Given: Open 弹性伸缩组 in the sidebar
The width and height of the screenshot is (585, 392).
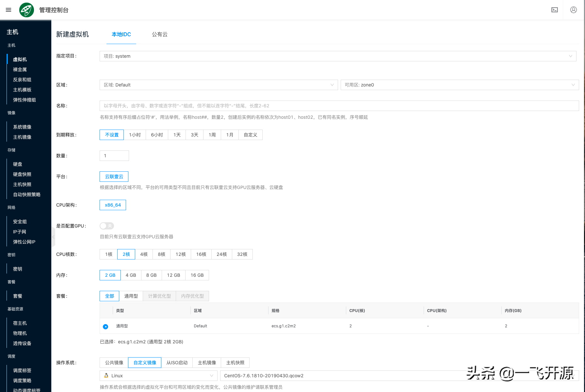Looking at the screenshot, I should pos(24,100).
